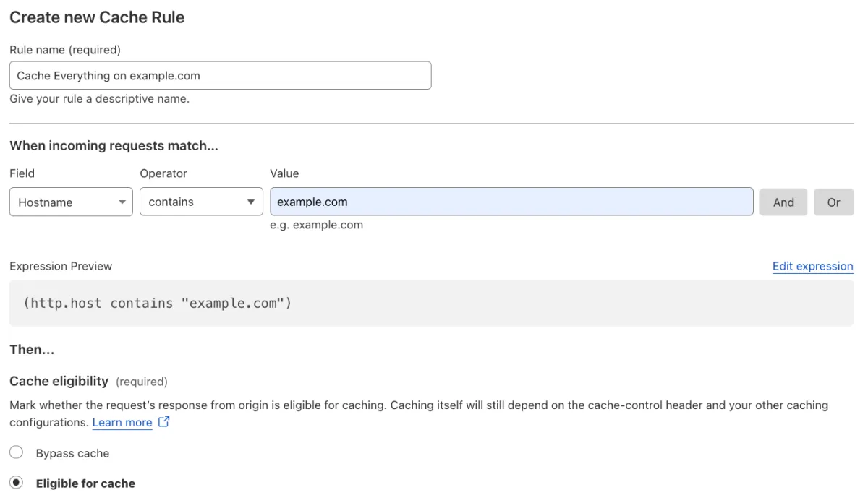This screenshot has height=503, width=868.
Task: Select the expression preview text
Action: click(156, 303)
